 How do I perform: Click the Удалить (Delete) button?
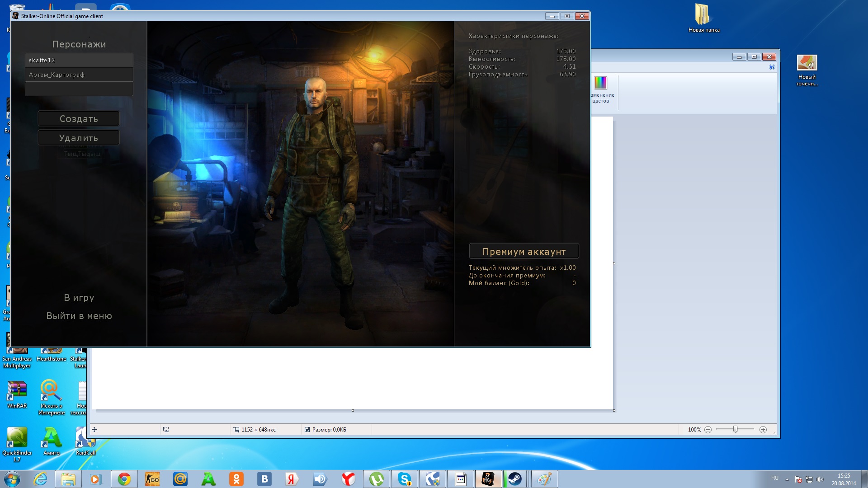pyautogui.click(x=79, y=138)
